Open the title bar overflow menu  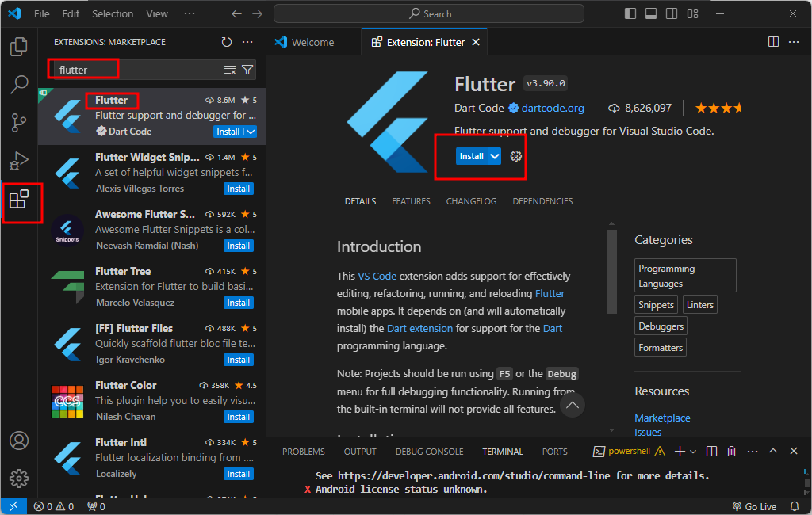pos(190,13)
